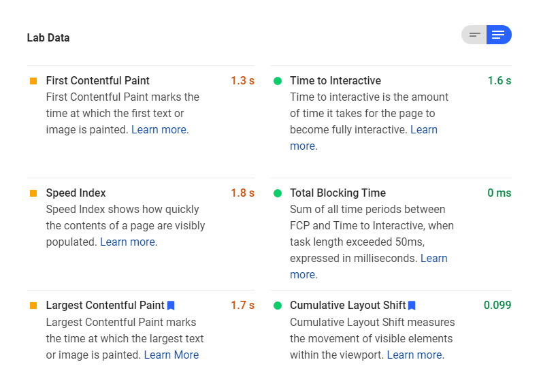Open Largest Contentful Paint Learn More link

[x=171, y=355]
